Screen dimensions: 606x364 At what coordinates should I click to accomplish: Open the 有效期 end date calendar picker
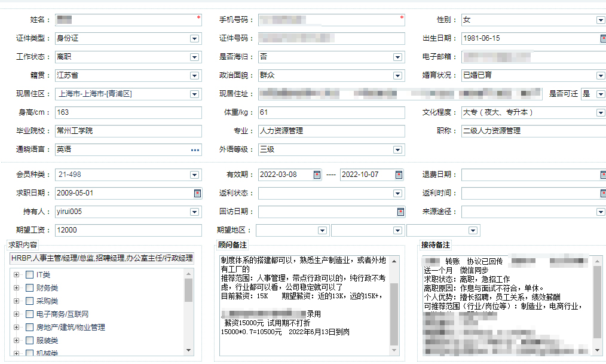click(x=399, y=175)
